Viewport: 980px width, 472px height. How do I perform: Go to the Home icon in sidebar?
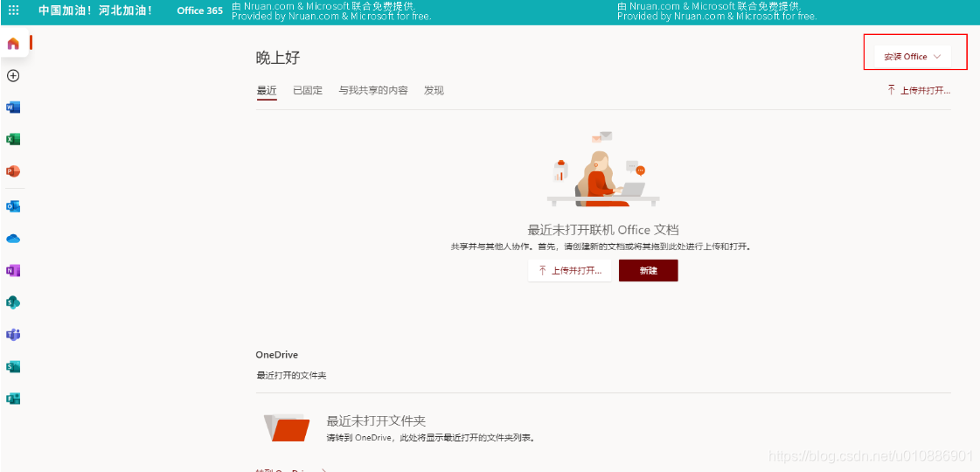click(x=13, y=44)
